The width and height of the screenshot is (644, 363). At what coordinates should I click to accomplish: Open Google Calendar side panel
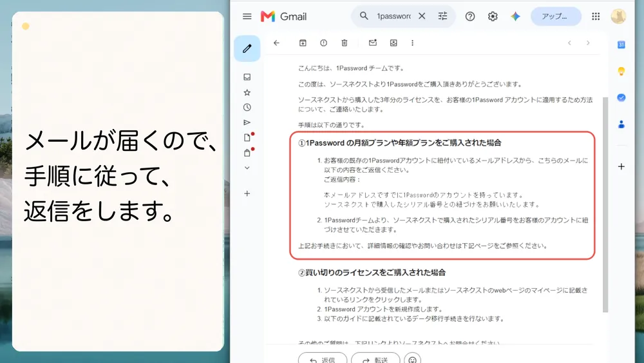[621, 44]
